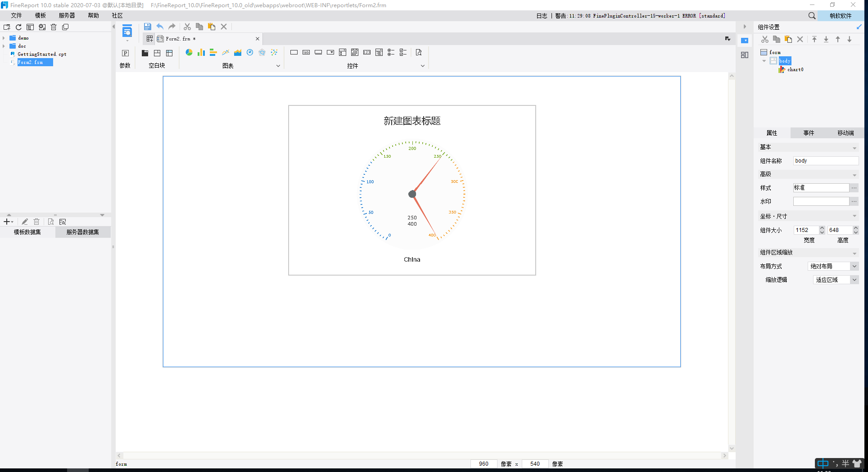Insert a scatter chart component
The height and width of the screenshot is (472, 868).
pyautogui.click(x=274, y=53)
